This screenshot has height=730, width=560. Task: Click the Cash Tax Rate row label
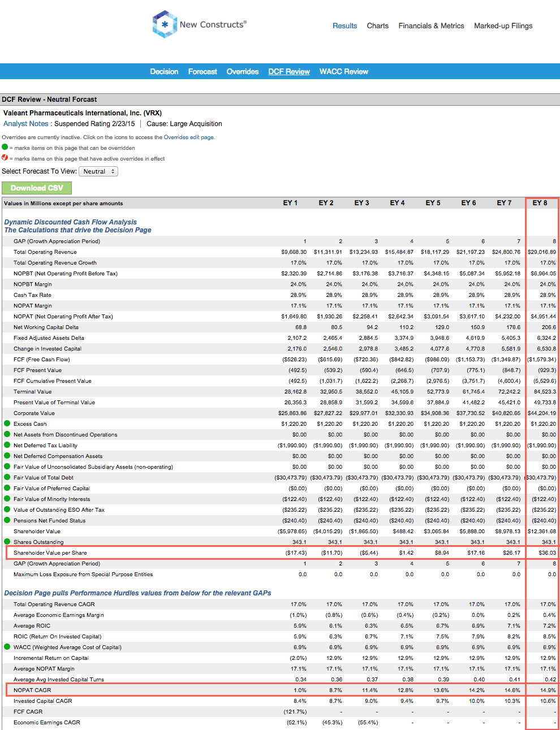pos(32,295)
